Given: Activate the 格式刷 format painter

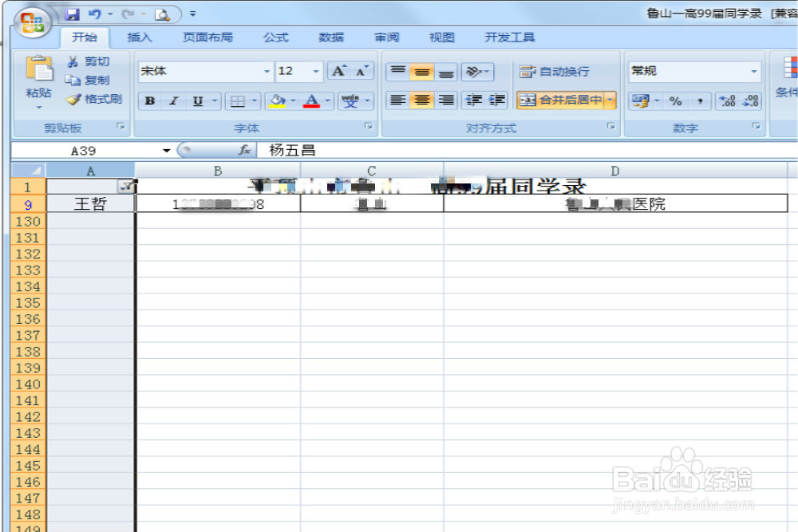Looking at the screenshot, I should (x=95, y=99).
